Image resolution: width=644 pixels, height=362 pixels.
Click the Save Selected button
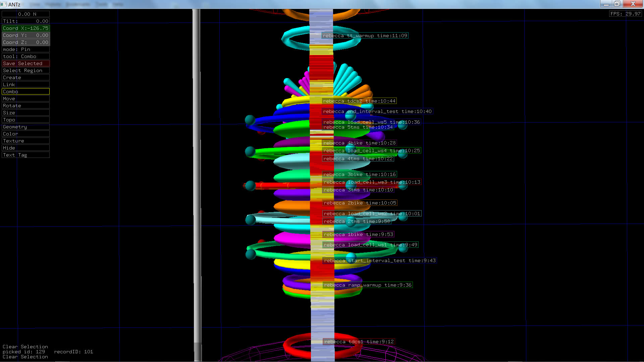click(x=25, y=63)
